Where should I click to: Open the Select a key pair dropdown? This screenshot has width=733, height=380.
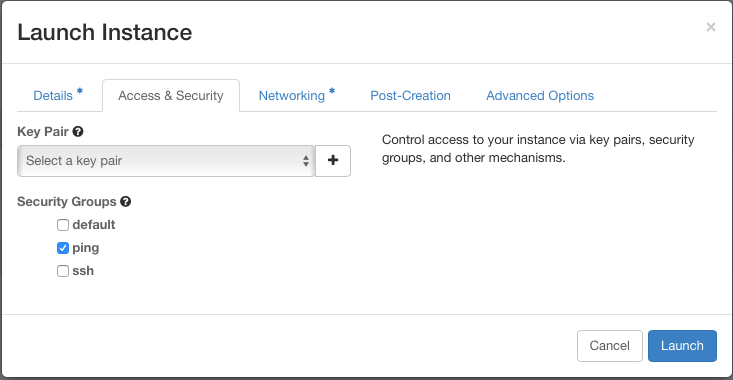(x=166, y=161)
